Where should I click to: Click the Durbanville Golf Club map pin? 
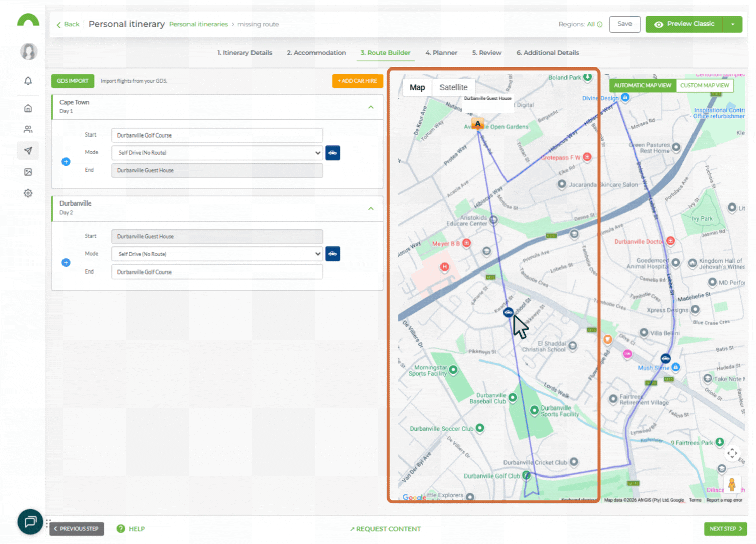(526, 475)
